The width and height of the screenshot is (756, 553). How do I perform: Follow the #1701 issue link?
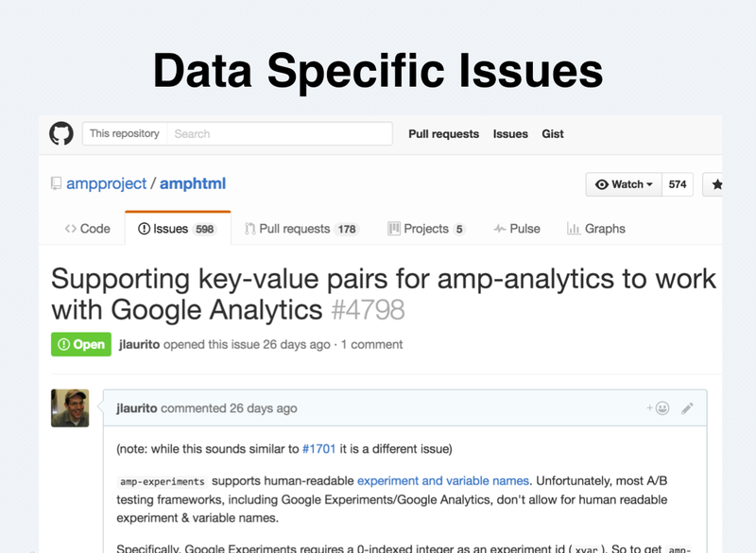click(x=318, y=449)
